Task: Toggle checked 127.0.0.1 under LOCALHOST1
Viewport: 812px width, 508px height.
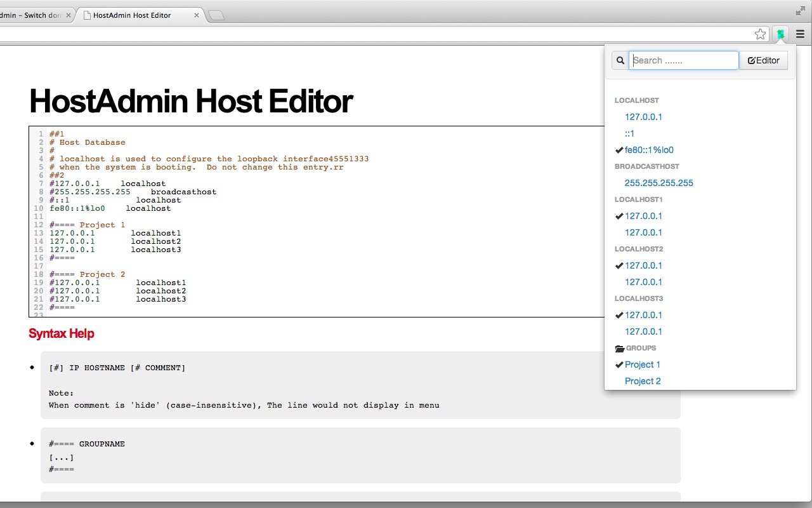Action: click(x=643, y=216)
